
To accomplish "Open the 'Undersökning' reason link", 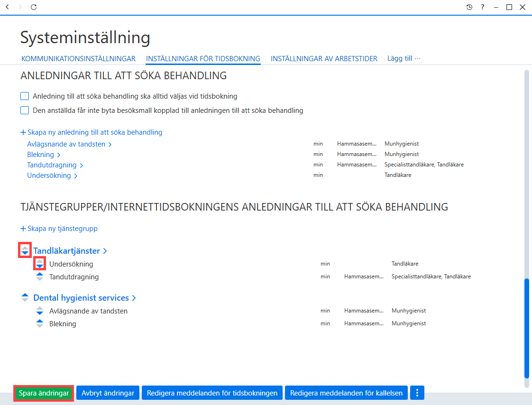I will (49, 175).
